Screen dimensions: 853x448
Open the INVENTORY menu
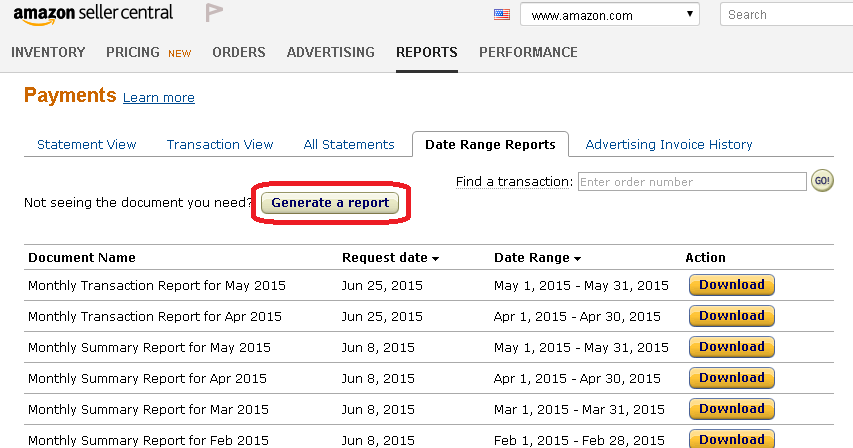[x=48, y=52]
